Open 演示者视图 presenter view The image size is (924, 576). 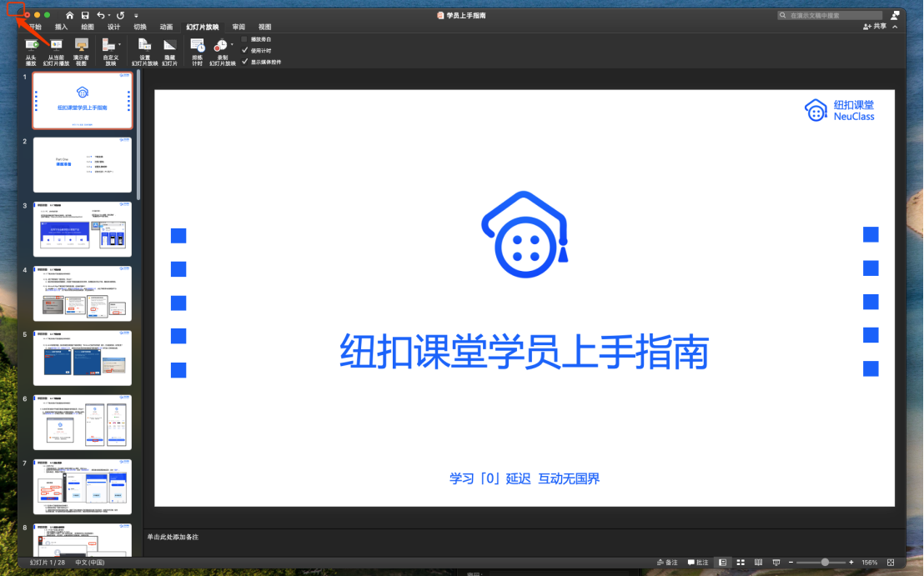tap(82, 52)
